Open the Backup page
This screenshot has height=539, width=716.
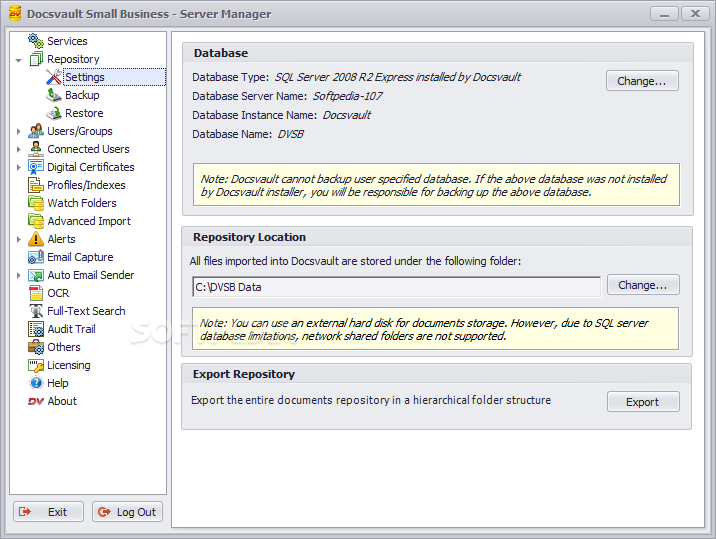[82, 95]
